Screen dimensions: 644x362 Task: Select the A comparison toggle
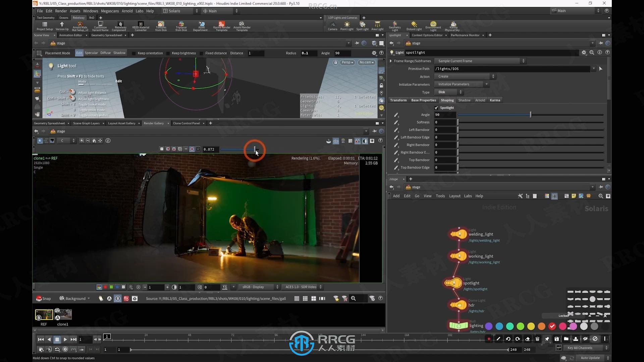(109, 298)
